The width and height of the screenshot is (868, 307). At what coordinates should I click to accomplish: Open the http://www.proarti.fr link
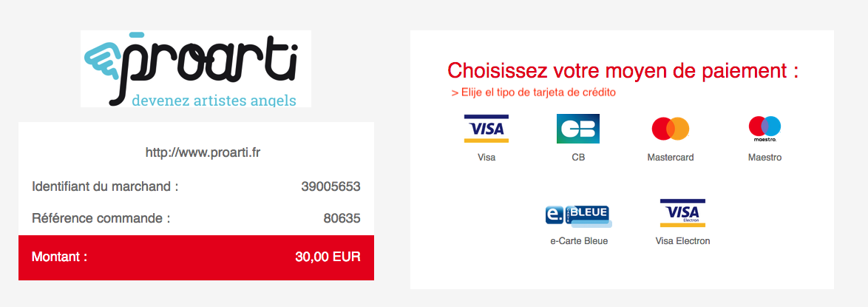(203, 152)
